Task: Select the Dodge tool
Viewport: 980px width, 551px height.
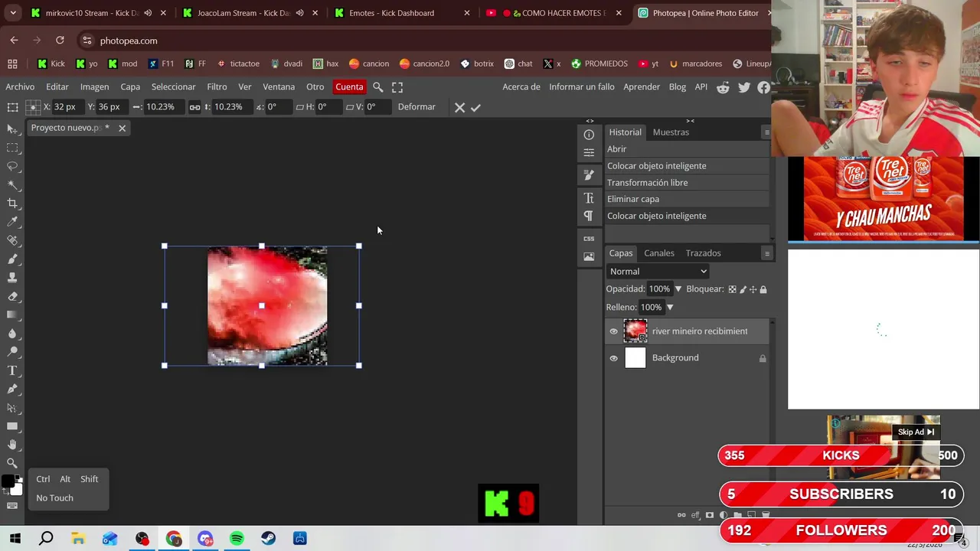Action: click(x=12, y=351)
